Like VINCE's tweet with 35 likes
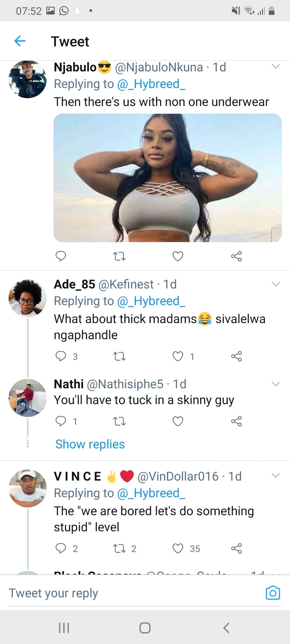The height and width of the screenshot is (644, 290). [178, 548]
